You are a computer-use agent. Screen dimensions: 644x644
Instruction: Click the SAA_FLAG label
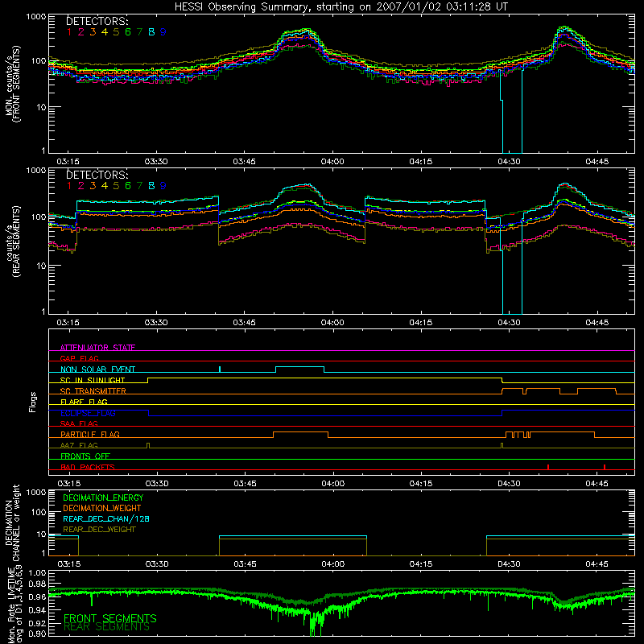pyautogui.click(x=79, y=423)
